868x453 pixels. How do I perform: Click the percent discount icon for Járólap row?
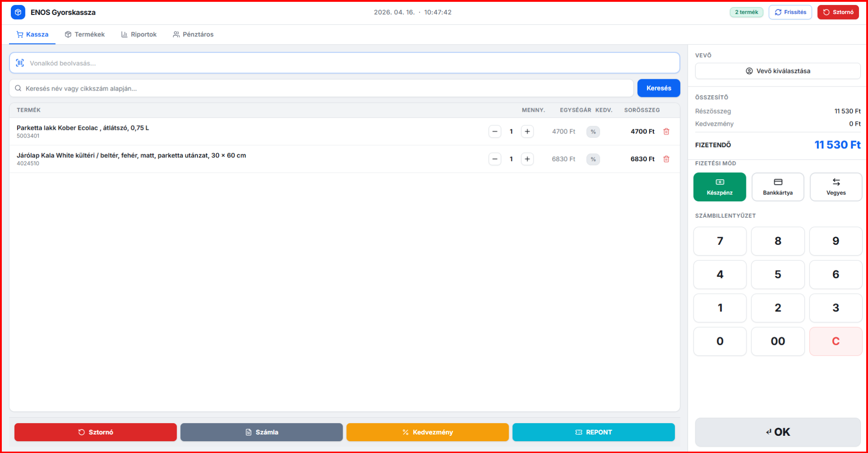pyautogui.click(x=593, y=159)
